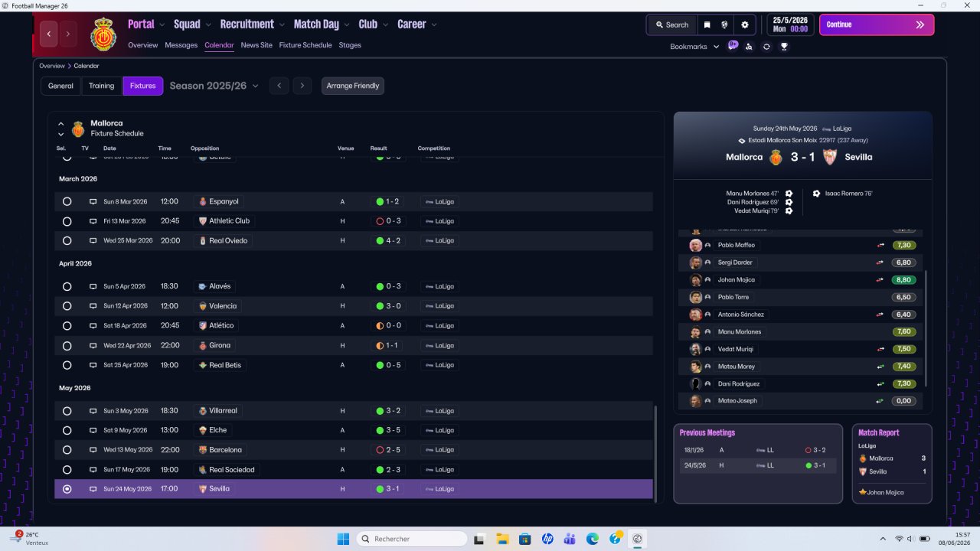The height and width of the screenshot is (551, 980).
Task: Click the player search icon near Bookmarks
Action: tap(749, 47)
